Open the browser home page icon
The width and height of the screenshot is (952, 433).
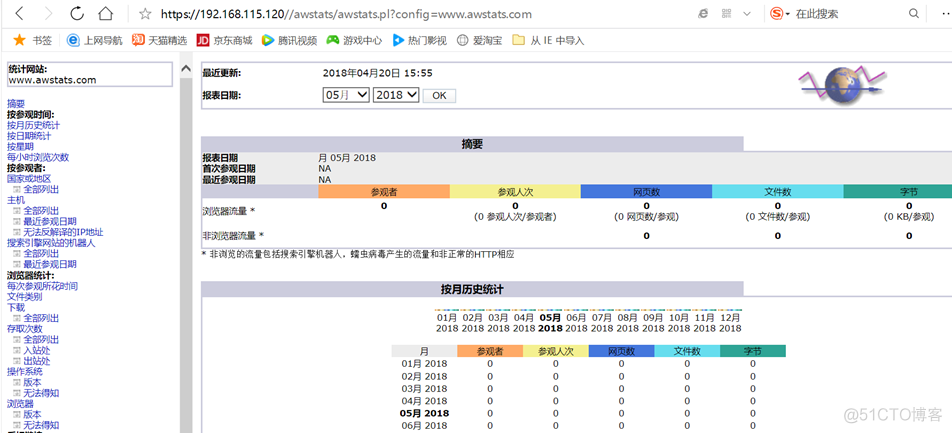tap(106, 13)
